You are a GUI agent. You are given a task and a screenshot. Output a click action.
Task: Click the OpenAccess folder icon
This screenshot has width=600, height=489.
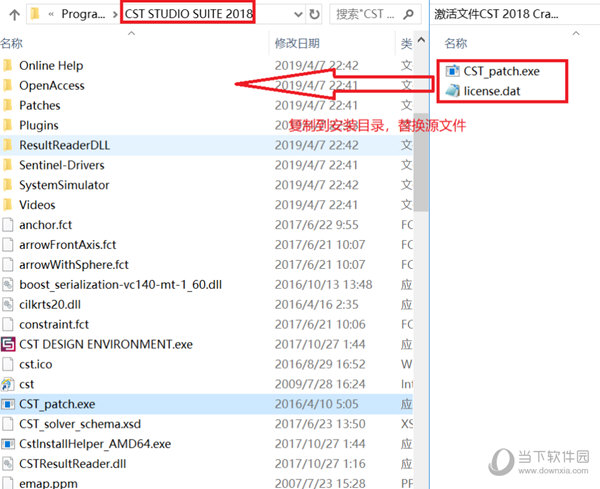tap(8, 85)
